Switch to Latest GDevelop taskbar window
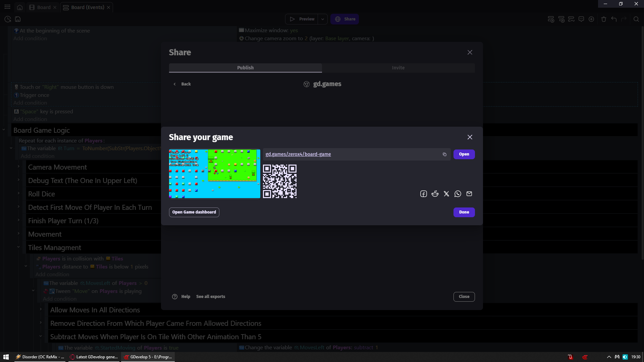The width and height of the screenshot is (644, 362). tap(94, 357)
